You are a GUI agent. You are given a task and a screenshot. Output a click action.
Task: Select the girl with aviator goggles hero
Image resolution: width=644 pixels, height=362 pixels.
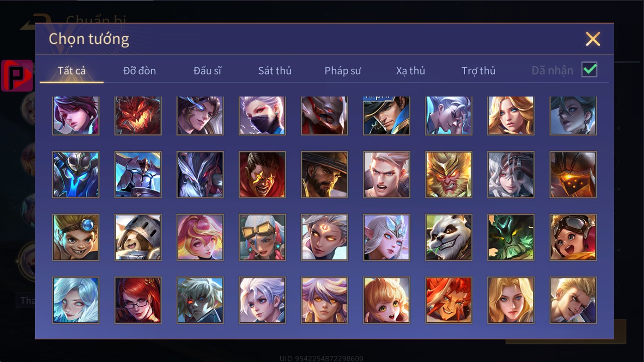(573, 237)
